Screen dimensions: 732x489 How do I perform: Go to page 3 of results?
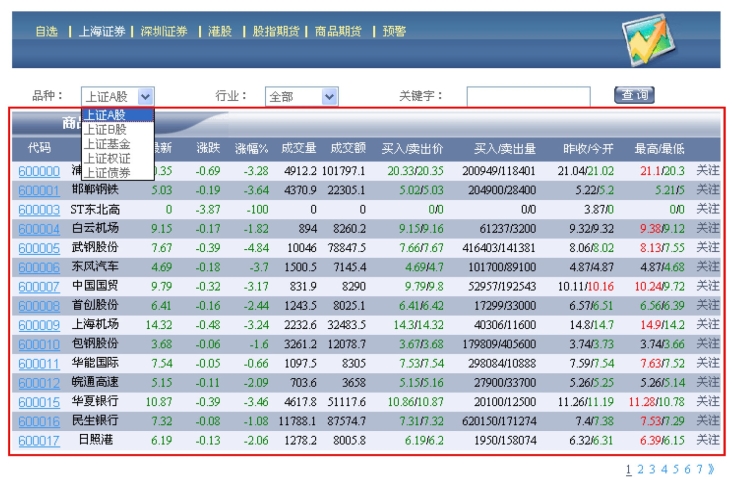click(652, 469)
